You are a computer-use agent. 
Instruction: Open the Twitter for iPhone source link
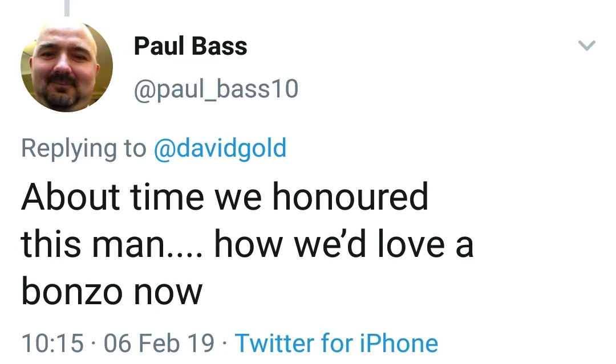[x=337, y=343]
